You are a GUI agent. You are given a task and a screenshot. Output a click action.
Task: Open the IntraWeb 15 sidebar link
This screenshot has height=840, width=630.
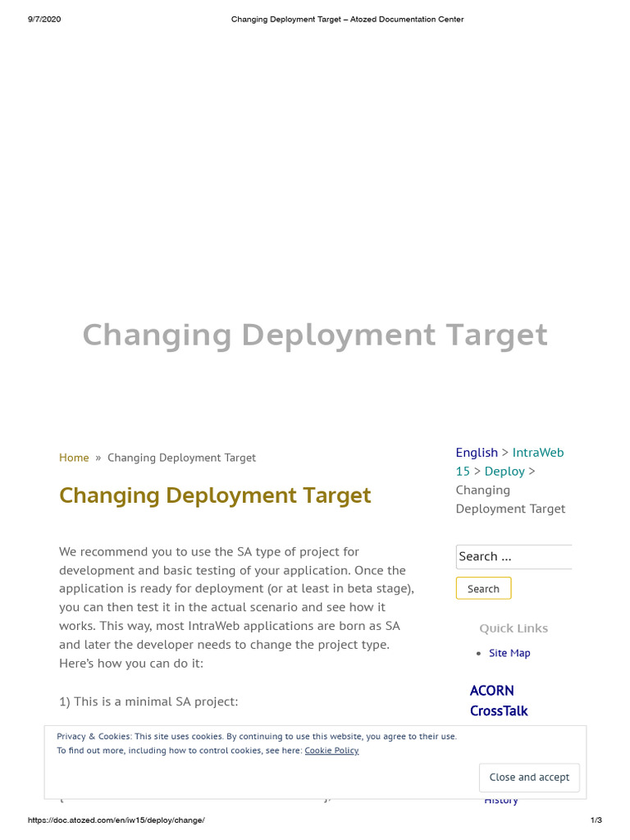(x=538, y=453)
